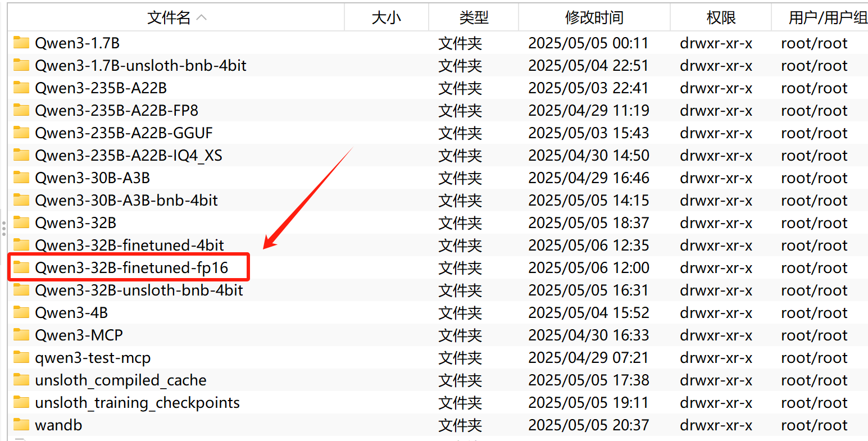Click the Qwen3-235B-A22B folder icon

pos(21,88)
